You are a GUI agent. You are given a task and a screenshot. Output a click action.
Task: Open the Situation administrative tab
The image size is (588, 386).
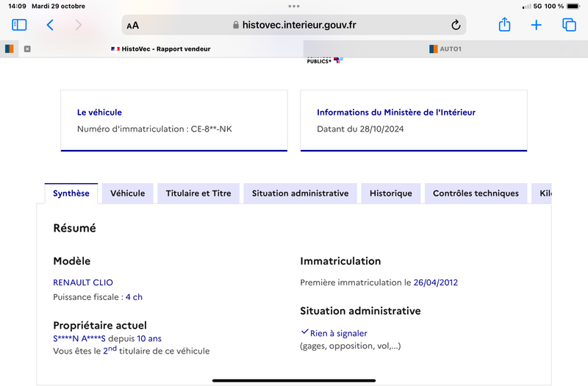tap(301, 193)
